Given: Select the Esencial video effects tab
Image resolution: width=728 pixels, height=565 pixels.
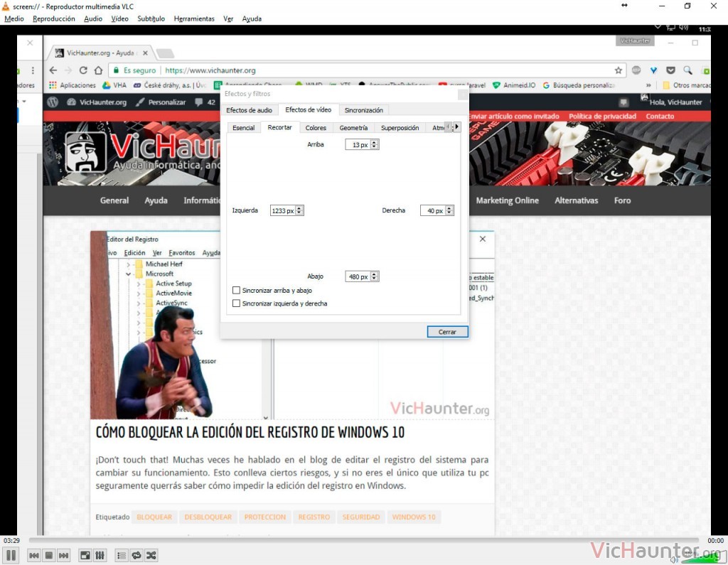Looking at the screenshot, I should coord(243,128).
